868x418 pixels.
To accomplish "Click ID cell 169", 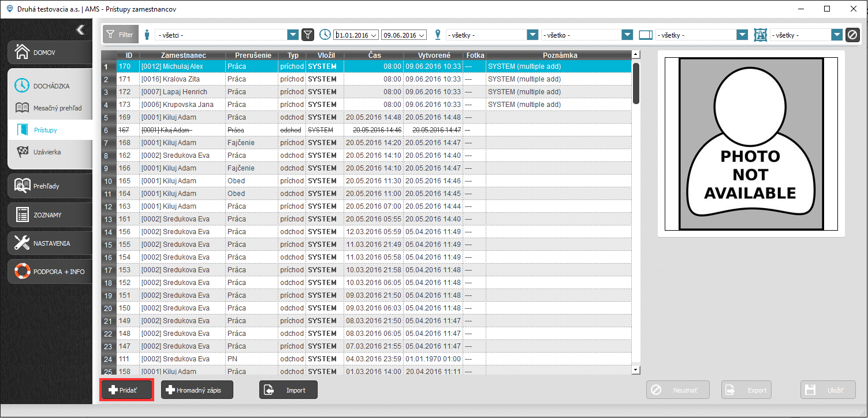I will (129, 117).
